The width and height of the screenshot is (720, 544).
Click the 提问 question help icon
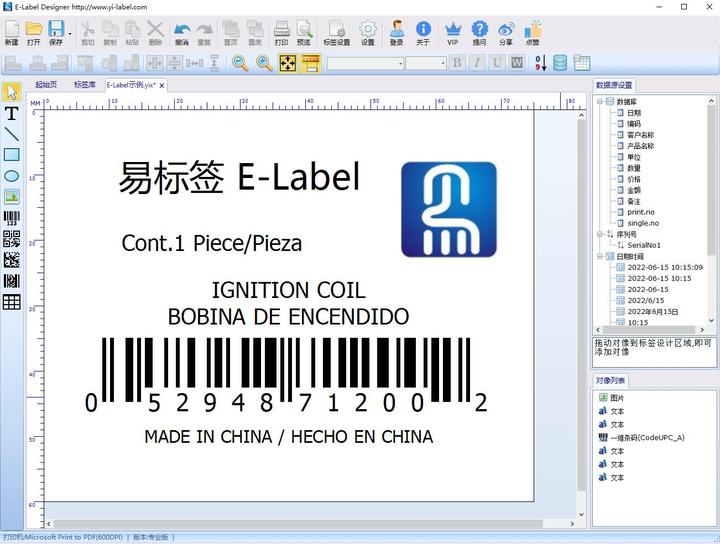479,32
